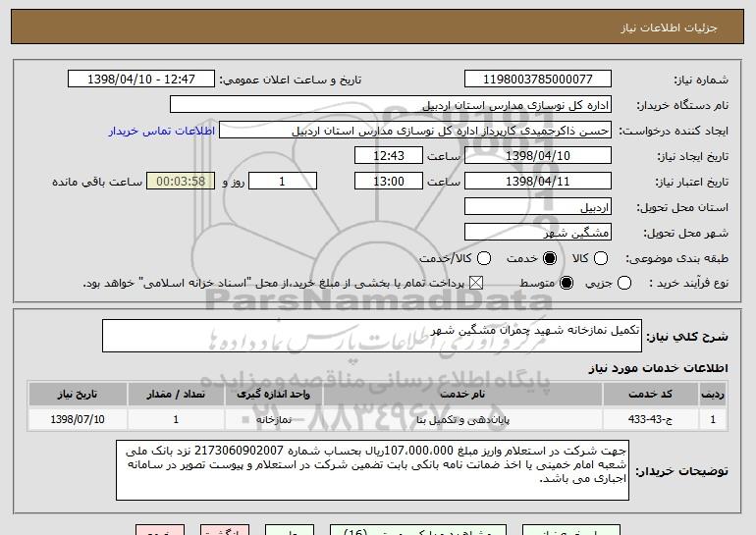Click the شرح کلی نیاز description box

tap(372, 336)
